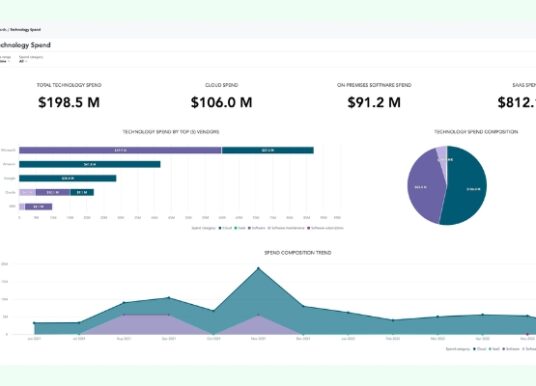Viewport: 536px width, 386px height.
Task: Click the light purple segment of Oracle bar
Action: pyautogui.click(x=28, y=192)
